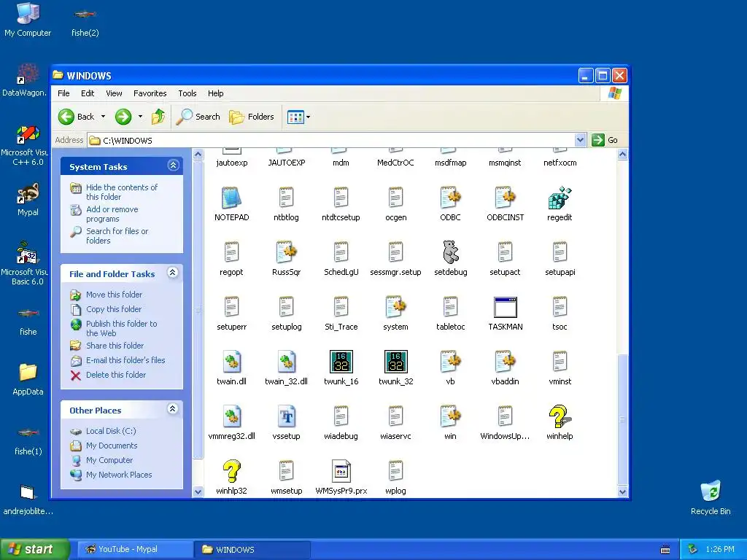Select the twunk_32 icon

tap(396, 362)
